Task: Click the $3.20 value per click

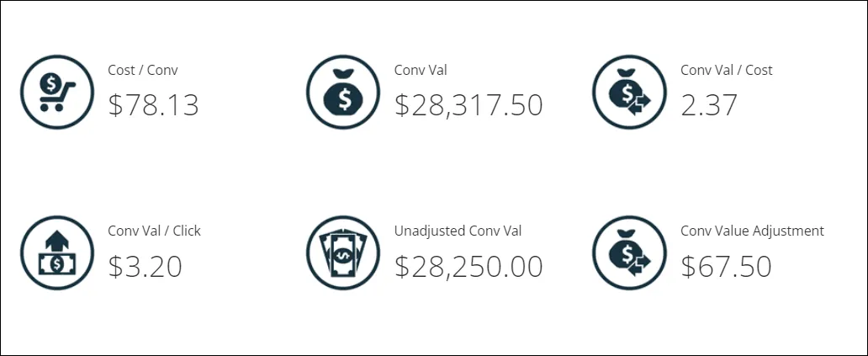Action: tap(145, 266)
